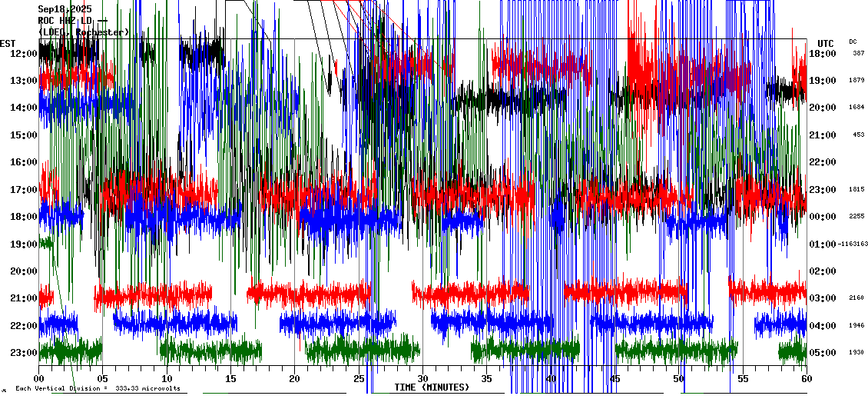Viewport: 868px width, 399px height.
Task: Click the EST axis heading
Action: click(x=8, y=43)
